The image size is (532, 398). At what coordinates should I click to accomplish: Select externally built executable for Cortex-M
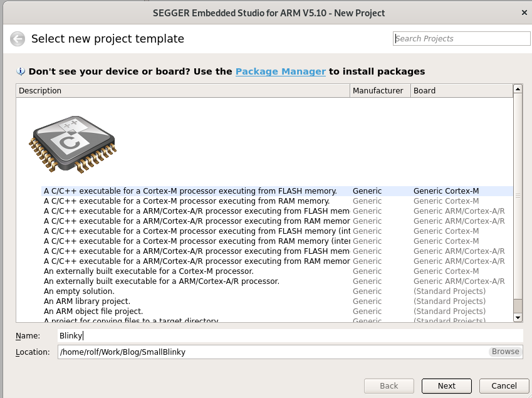(277, 271)
